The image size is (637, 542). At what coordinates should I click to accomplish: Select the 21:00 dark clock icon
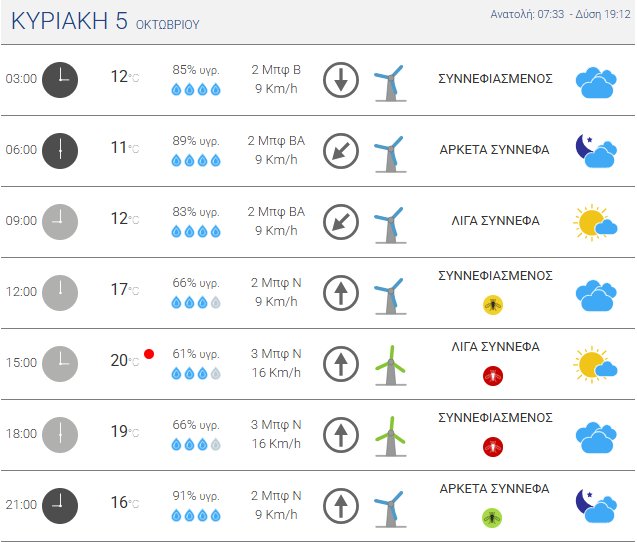click(60, 505)
